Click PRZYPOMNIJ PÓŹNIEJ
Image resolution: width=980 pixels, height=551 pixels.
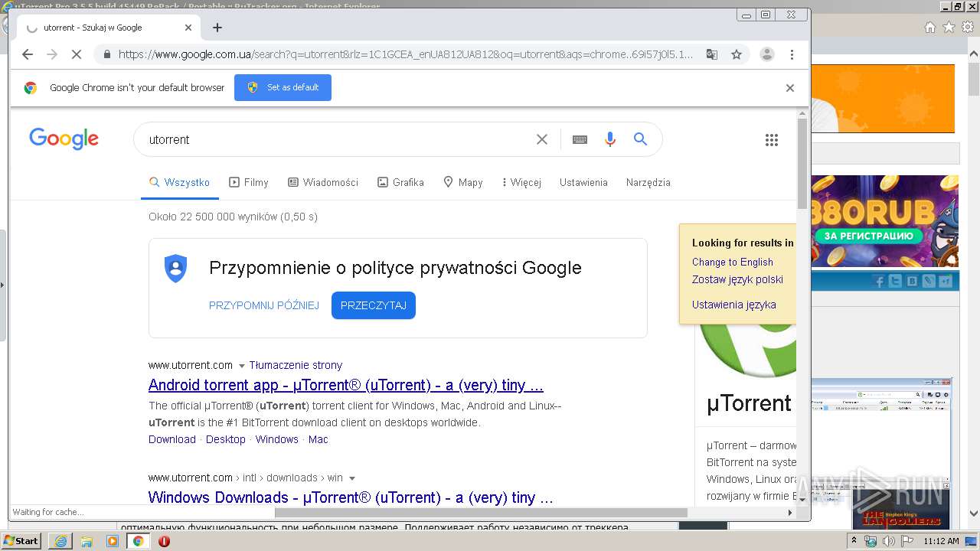pyautogui.click(x=264, y=305)
